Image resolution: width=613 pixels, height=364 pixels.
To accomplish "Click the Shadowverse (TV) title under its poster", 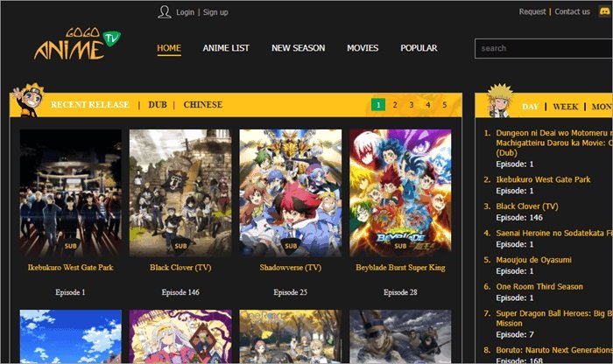I will (291, 268).
